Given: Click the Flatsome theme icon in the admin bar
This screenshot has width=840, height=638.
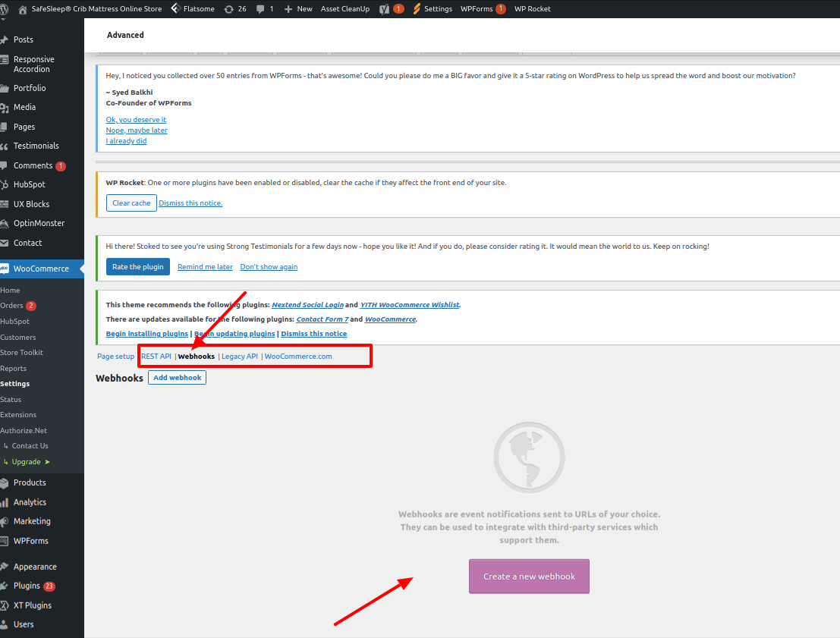Looking at the screenshot, I should tap(176, 8).
